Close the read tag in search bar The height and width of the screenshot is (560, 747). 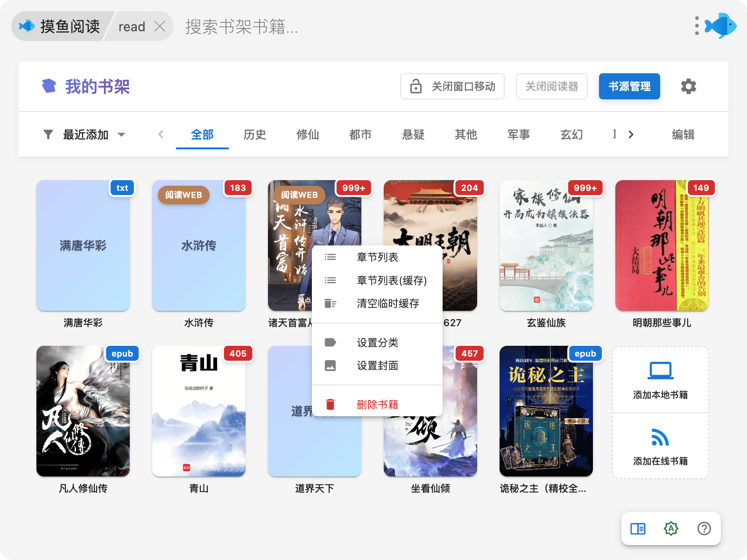pyautogui.click(x=160, y=27)
